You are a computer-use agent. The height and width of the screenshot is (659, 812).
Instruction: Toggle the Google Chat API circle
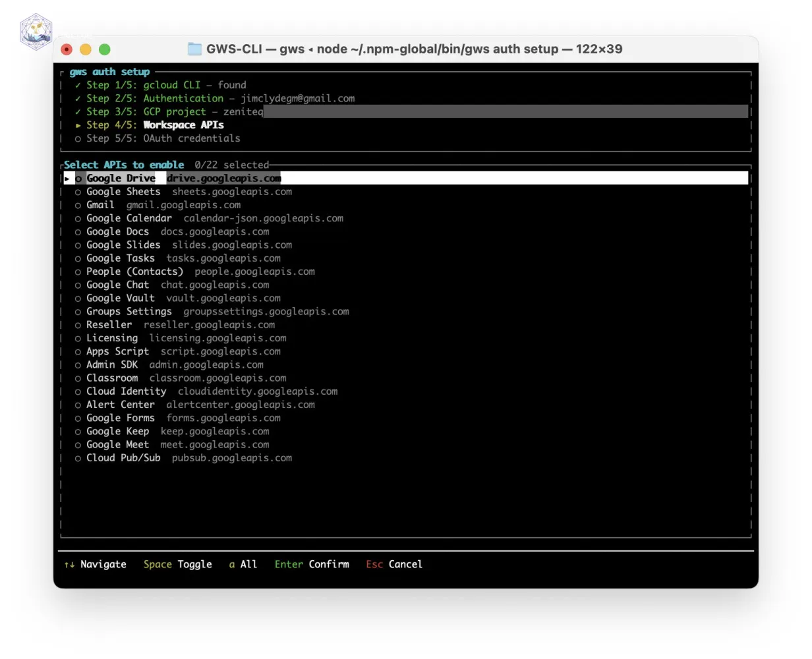(x=78, y=285)
